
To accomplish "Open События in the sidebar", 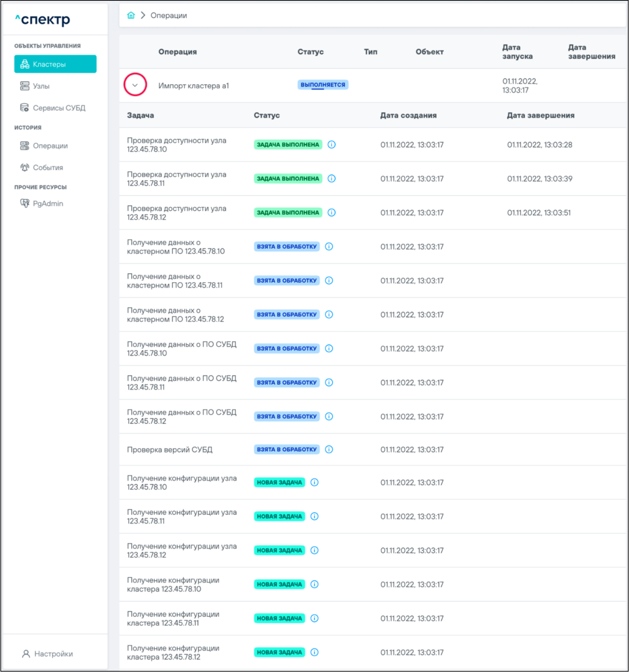I will coord(48,167).
